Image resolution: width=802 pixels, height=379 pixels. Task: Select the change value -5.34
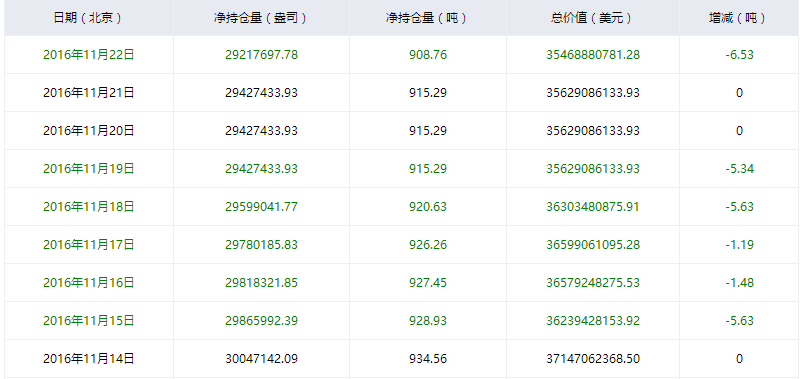(x=739, y=169)
